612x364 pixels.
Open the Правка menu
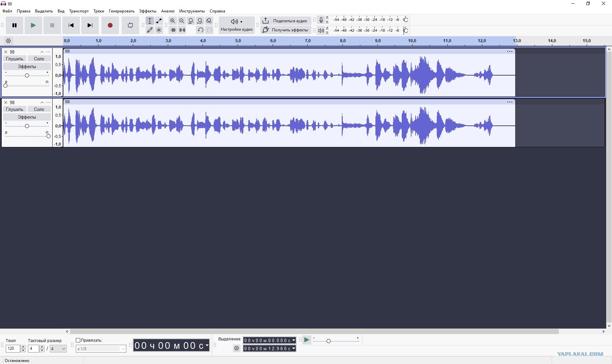click(24, 11)
